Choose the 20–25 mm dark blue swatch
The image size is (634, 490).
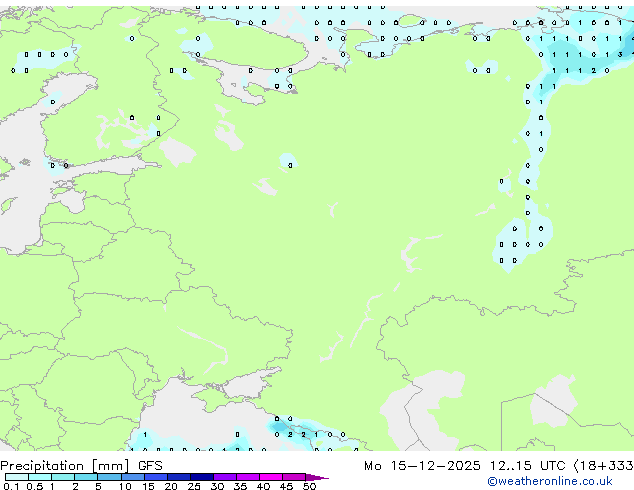(x=179, y=477)
